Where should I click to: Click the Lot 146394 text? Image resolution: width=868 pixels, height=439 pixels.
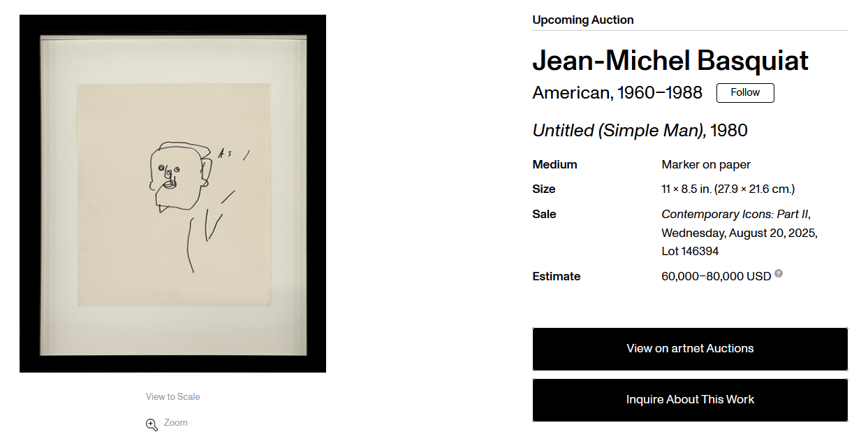pos(690,251)
